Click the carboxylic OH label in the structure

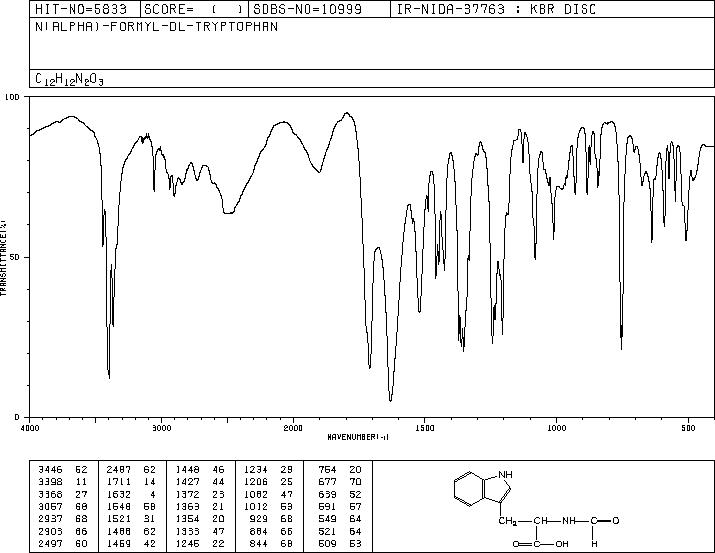(562, 544)
